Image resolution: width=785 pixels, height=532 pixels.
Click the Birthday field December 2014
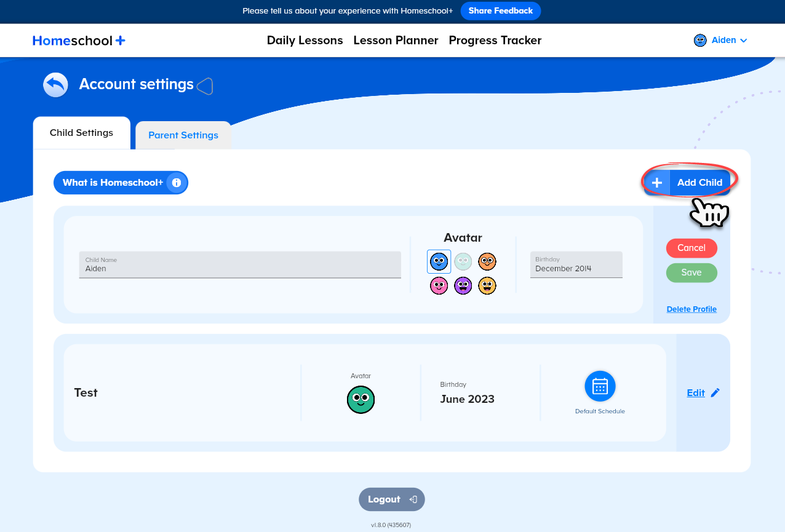click(x=576, y=264)
